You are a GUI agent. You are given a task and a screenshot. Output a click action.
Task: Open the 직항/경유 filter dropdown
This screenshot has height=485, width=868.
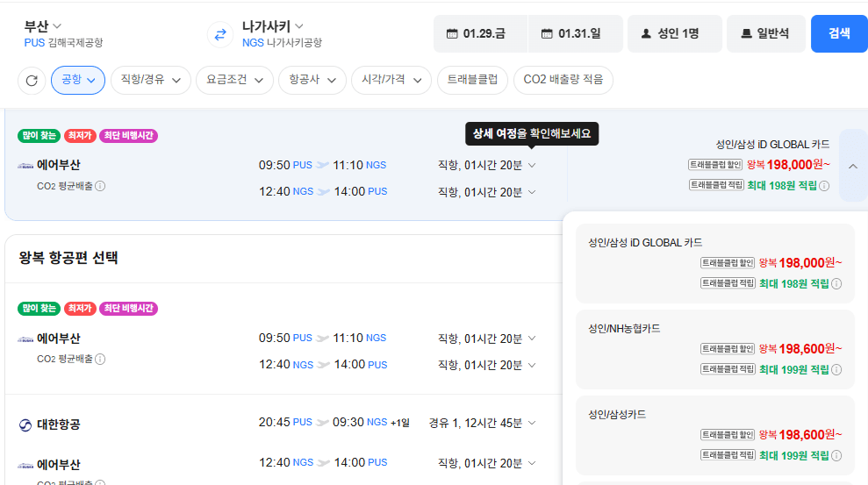tap(151, 80)
